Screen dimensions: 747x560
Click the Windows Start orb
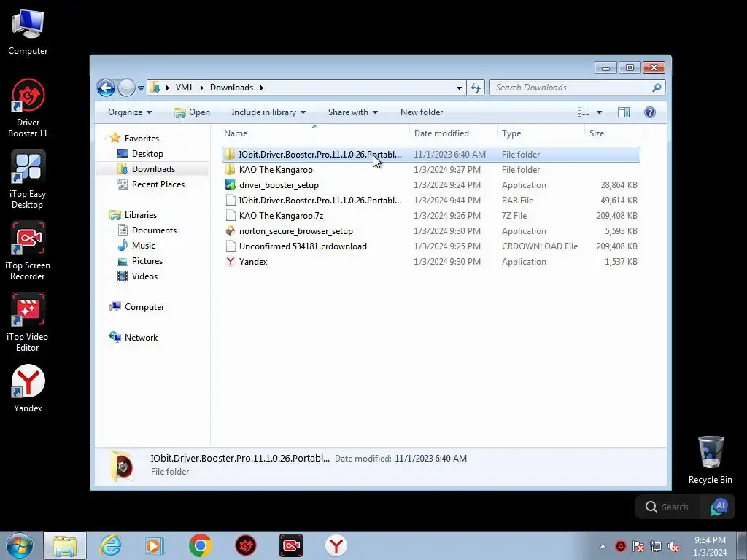[x=20, y=545]
